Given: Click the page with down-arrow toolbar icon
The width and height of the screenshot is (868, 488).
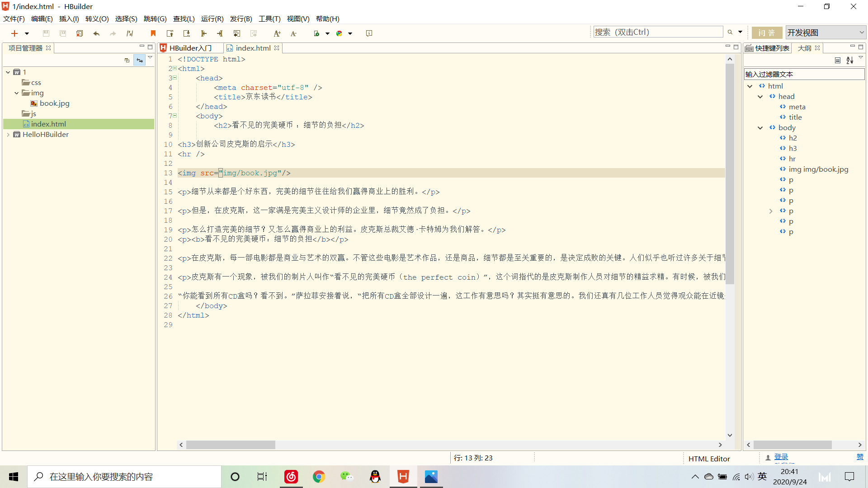Looking at the screenshot, I should coord(187,33).
